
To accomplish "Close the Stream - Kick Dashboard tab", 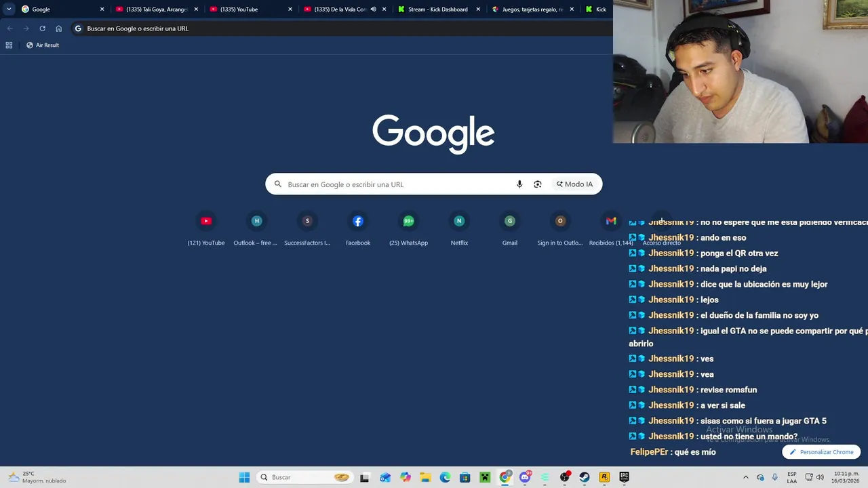I will [478, 9].
